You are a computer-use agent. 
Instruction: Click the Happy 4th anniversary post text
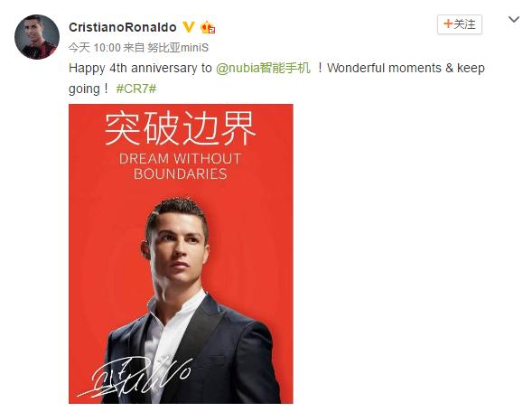pyautogui.click(x=140, y=68)
